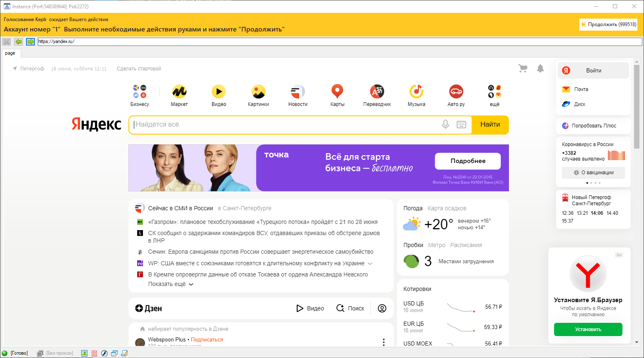
Task: Expand news list with Показать ещё
Action: (x=171, y=284)
